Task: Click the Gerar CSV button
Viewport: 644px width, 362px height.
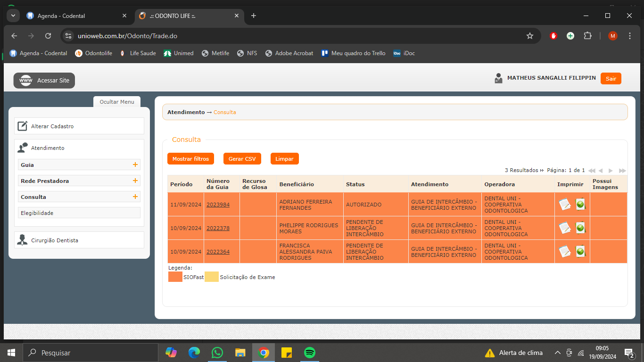Action: (242, 159)
